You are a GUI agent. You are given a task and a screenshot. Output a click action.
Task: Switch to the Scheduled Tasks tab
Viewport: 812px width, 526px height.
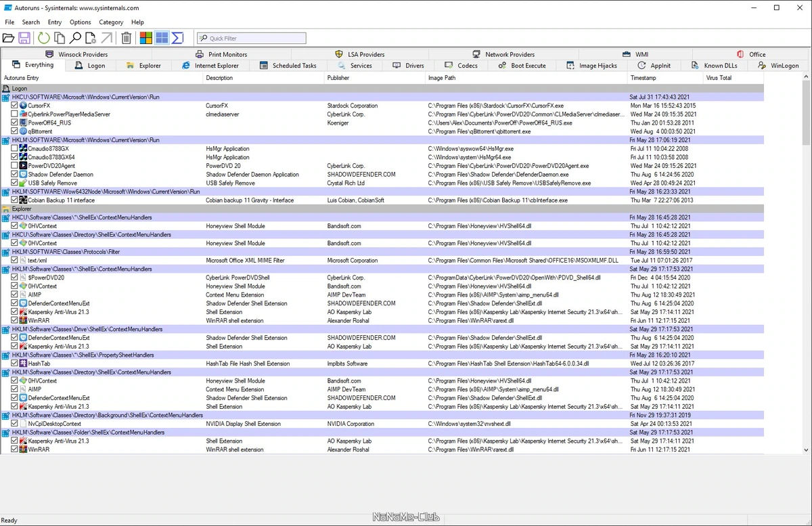[x=288, y=66]
